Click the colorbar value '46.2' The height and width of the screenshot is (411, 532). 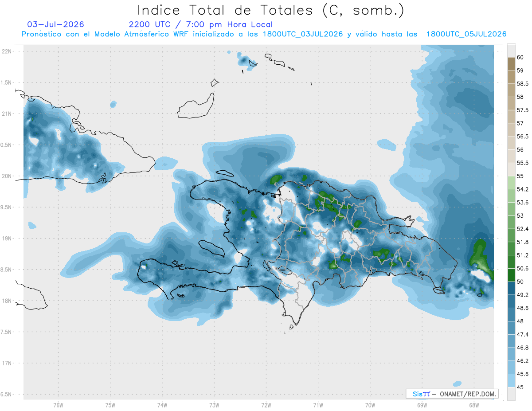click(x=523, y=361)
